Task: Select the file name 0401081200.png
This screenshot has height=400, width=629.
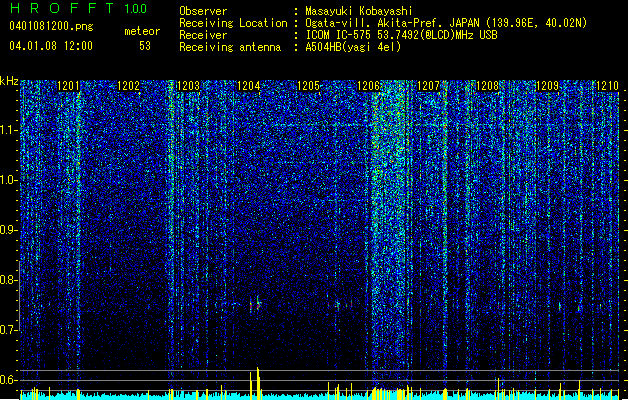Action: [51, 26]
